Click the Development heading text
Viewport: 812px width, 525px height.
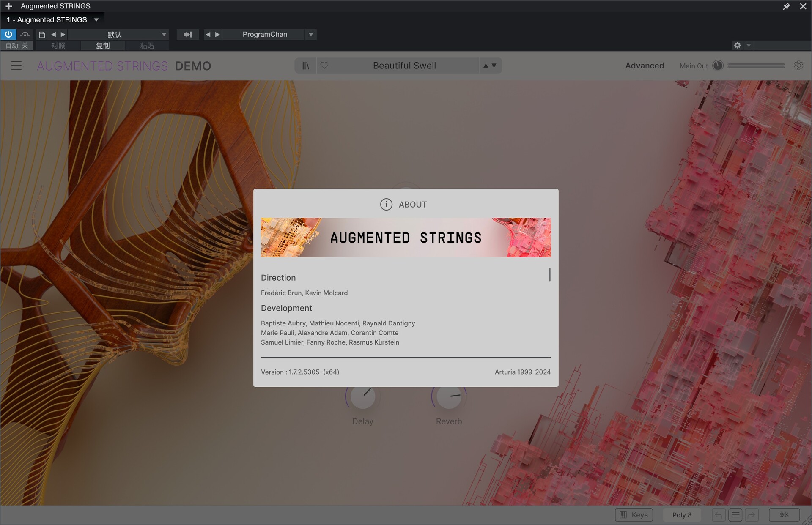coord(286,308)
